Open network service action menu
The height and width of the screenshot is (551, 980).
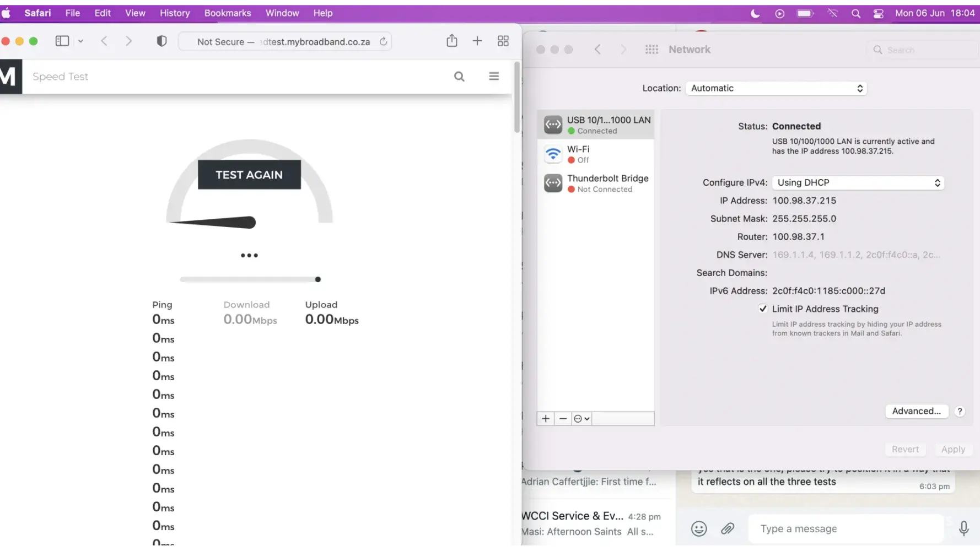[581, 419]
